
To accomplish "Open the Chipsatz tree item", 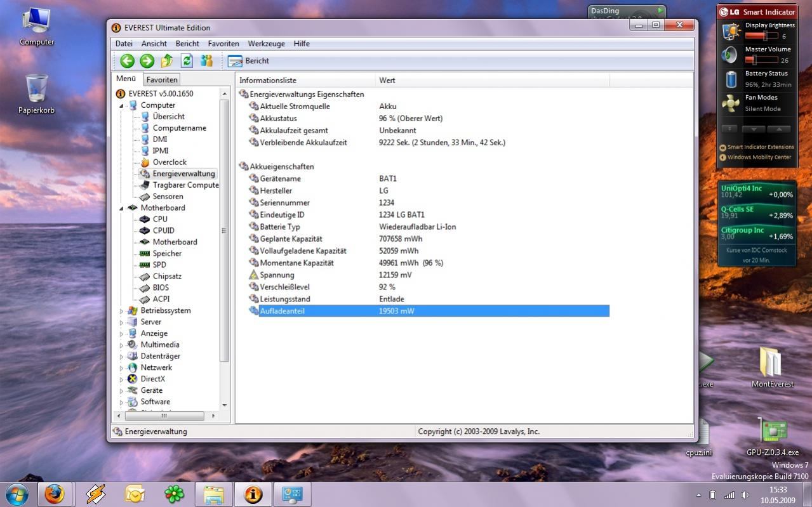I will click(167, 277).
